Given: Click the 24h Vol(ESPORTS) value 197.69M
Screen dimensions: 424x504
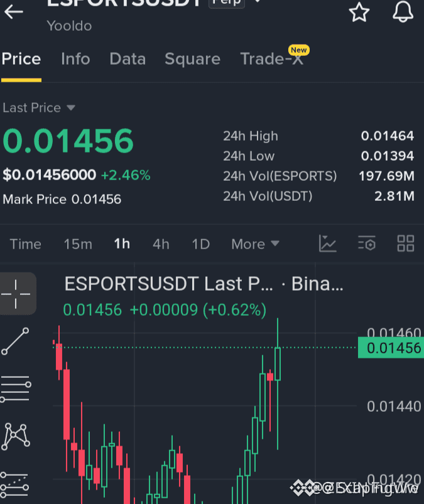Looking at the screenshot, I should tap(386, 176).
